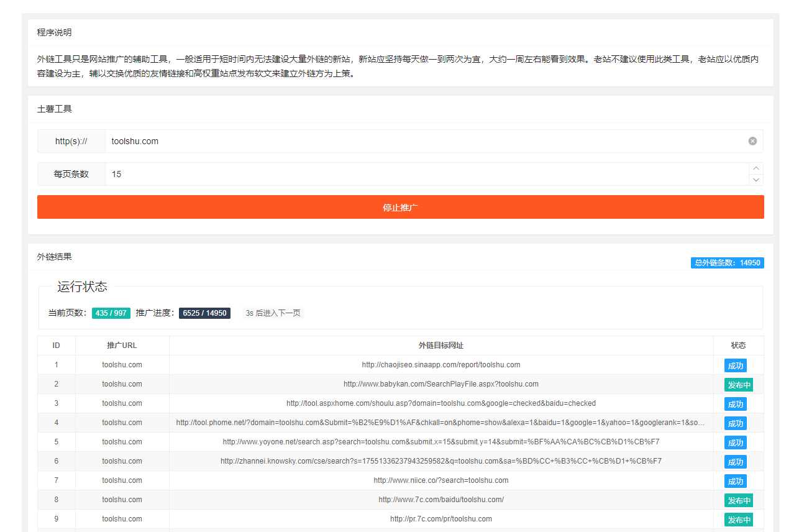
Task: Click the 3s 后进入下一页 countdown label
Action: coord(273,313)
